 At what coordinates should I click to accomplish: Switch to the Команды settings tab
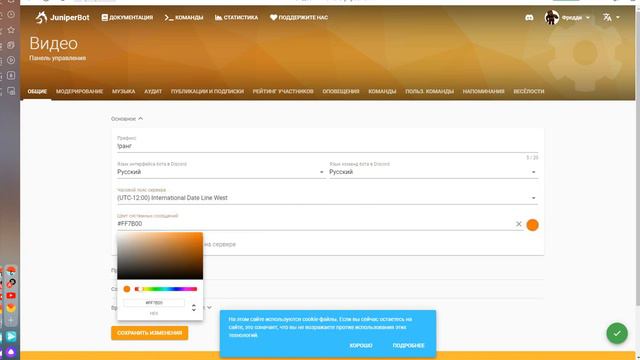tap(382, 91)
